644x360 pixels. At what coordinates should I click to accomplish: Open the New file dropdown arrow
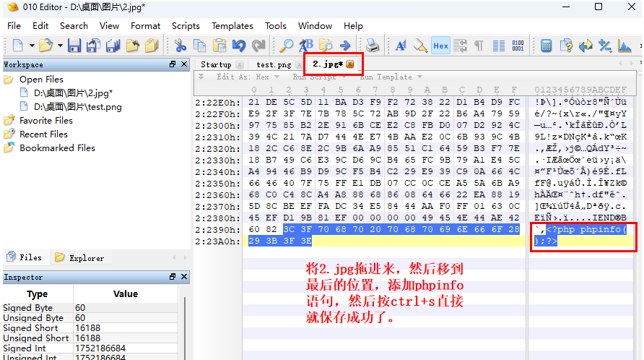[32, 46]
